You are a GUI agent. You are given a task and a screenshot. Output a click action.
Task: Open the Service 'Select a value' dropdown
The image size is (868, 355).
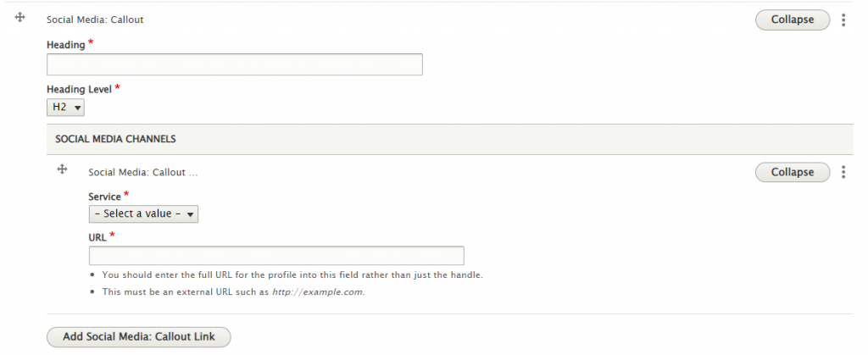143,214
